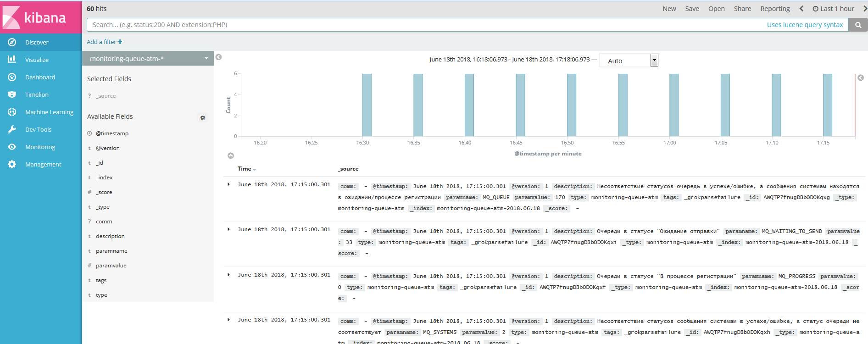Viewport: 868px width, 344px height.
Task: Click the 60 hits counter
Action: [x=97, y=9]
